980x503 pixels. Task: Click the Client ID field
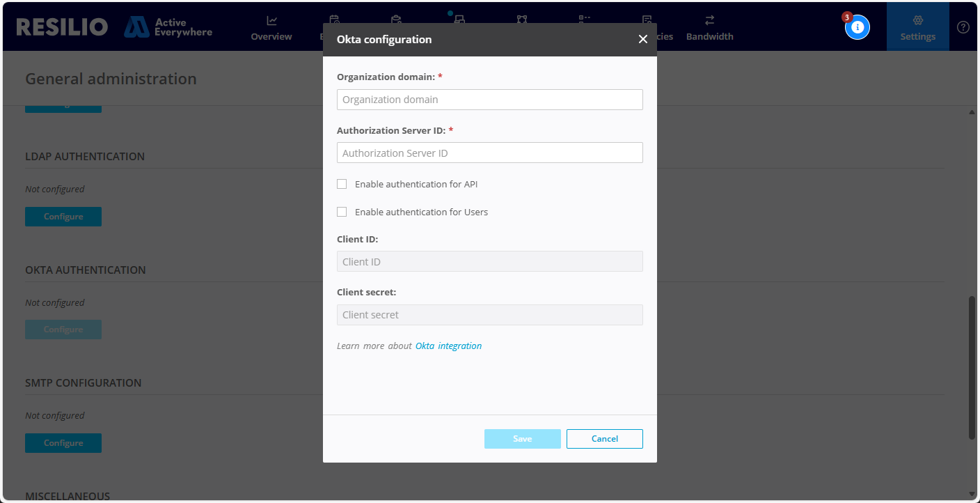pyautogui.click(x=489, y=262)
